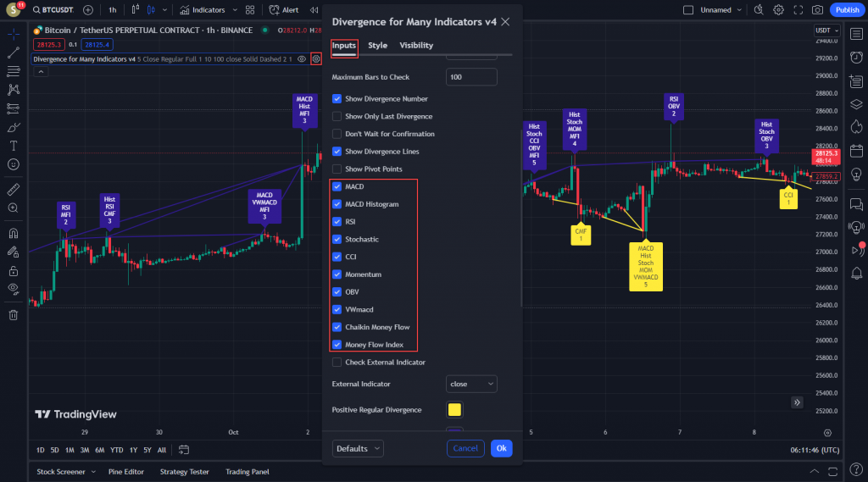Toggle Show Divergence Number checkbox
Image resolution: width=868 pixels, height=482 pixels.
pos(337,98)
